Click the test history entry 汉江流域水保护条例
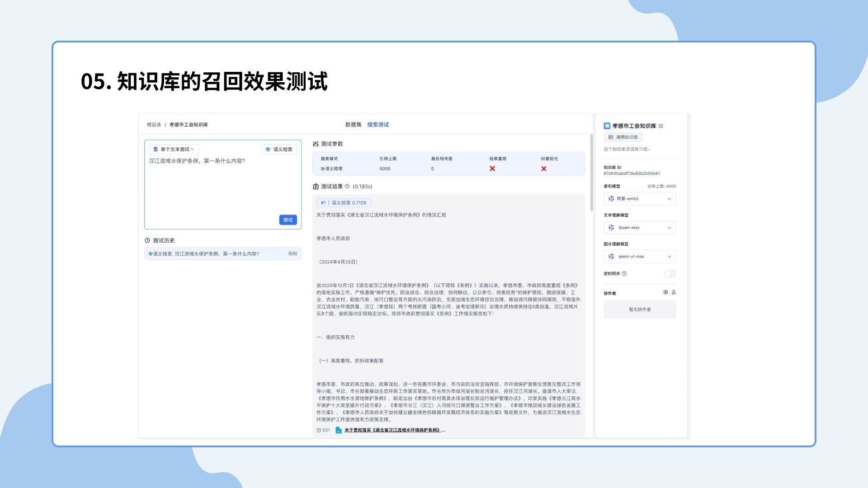This screenshot has width=868, height=488. coord(217,254)
